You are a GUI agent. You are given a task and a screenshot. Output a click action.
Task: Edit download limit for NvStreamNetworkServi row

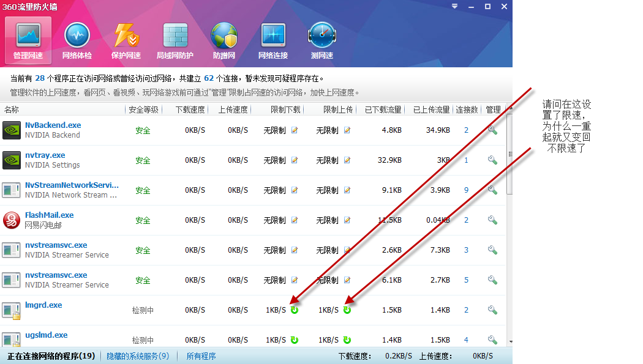[x=295, y=190]
